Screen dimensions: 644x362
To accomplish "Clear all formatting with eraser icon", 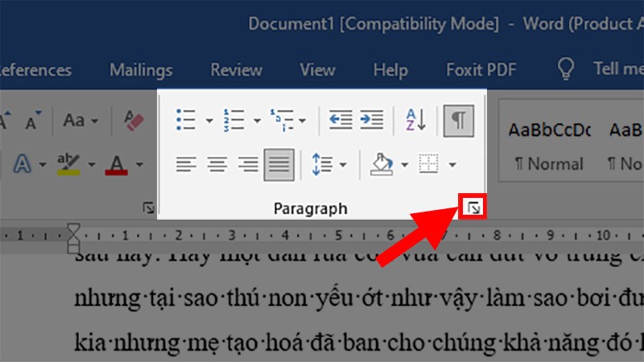I will click(134, 121).
